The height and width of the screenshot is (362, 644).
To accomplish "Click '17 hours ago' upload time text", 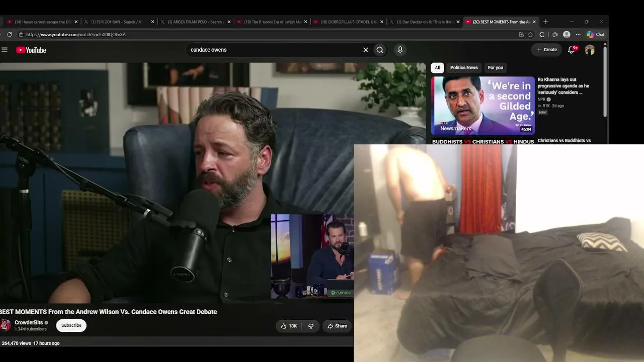I will (46, 343).
